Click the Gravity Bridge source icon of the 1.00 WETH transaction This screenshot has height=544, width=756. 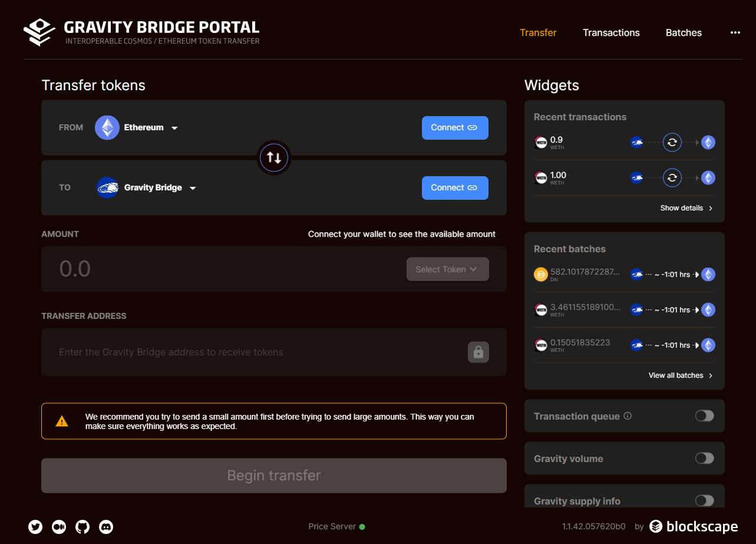pyautogui.click(x=636, y=178)
